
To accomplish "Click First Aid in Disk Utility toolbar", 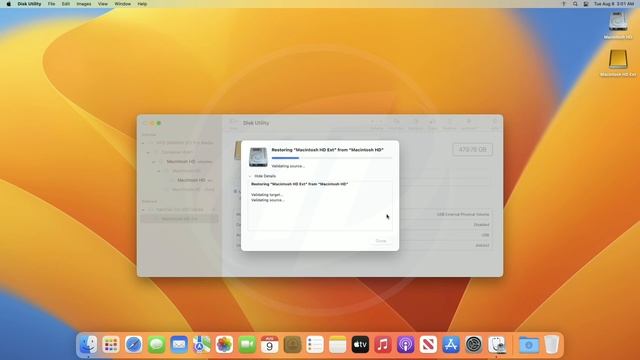I will coord(396,124).
